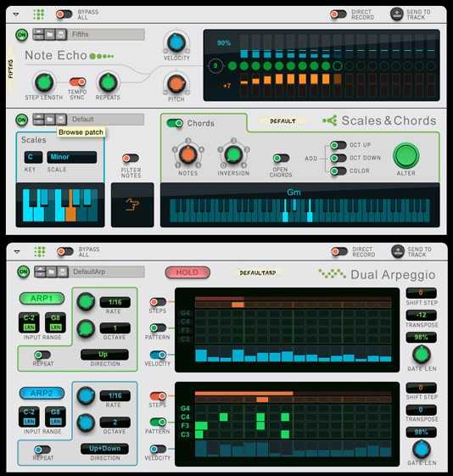This screenshot has height=476, width=453.
Task: Collapse the top rack with disclosure triangle
Action: point(16,14)
